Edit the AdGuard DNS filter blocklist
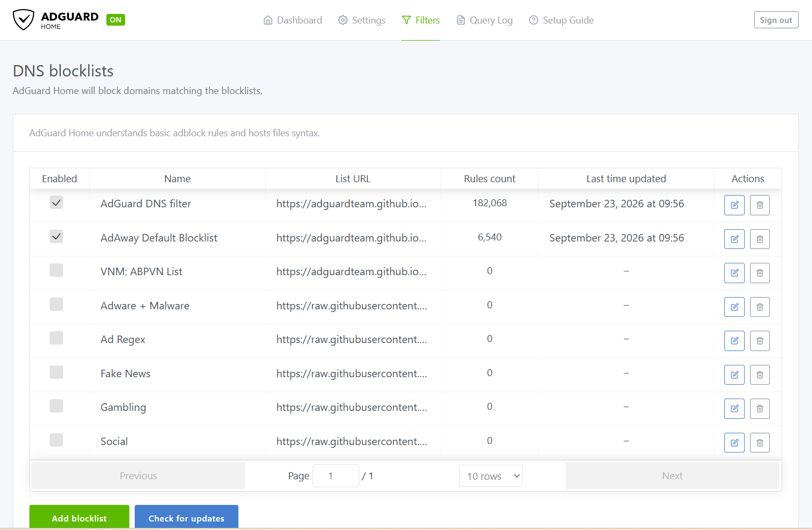 734,205
